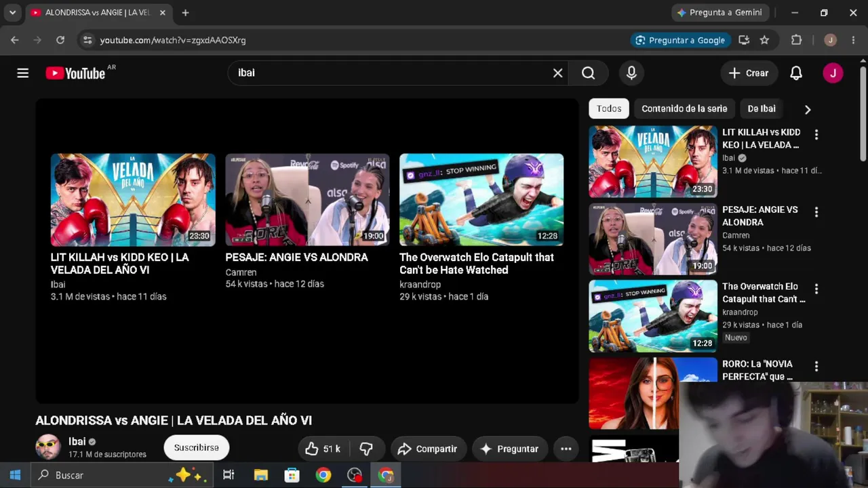Close the ALONDRISSA vs ANGIE tab

pyautogui.click(x=163, y=12)
